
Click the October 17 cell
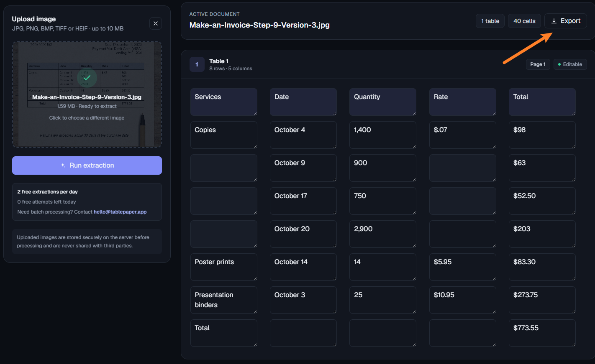[303, 201]
